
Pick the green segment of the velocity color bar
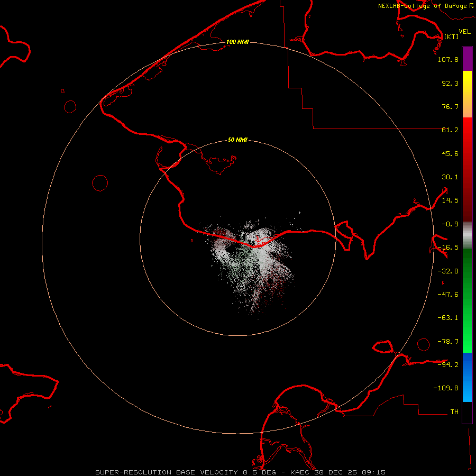467,300
